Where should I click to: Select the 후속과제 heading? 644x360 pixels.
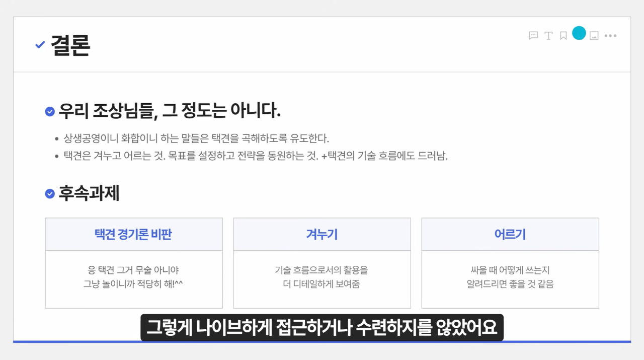(x=89, y=193)
